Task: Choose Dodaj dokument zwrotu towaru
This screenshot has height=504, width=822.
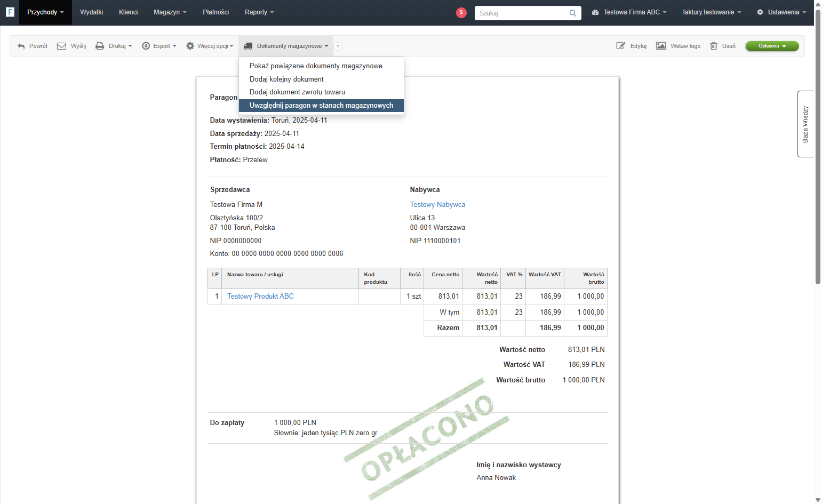Action: (x=321, y=92)
